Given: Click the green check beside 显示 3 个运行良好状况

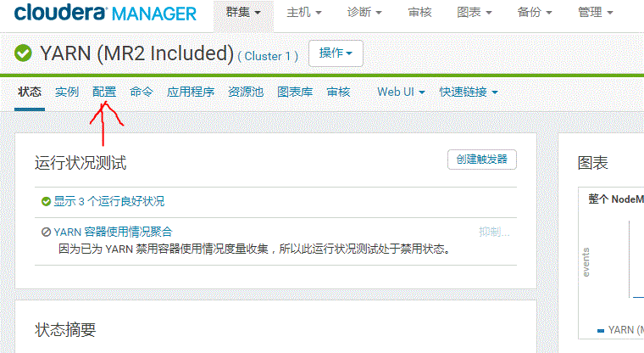Looking at the screenshot, I should (46, 202).
